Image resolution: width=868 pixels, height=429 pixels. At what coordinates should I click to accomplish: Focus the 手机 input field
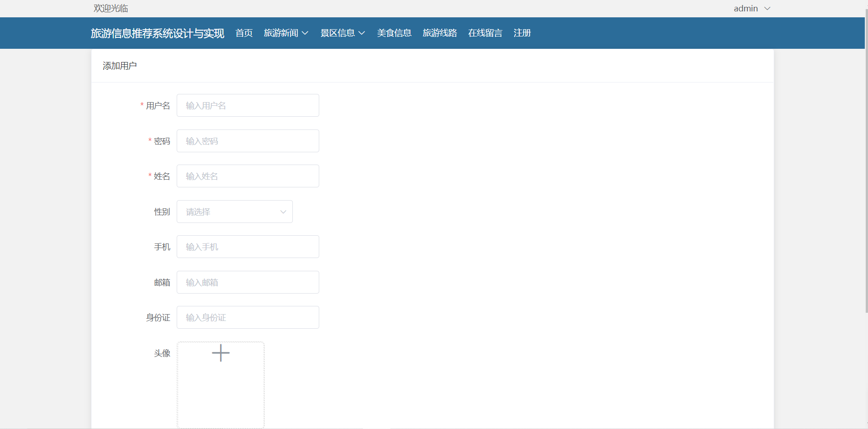[248, 247]
